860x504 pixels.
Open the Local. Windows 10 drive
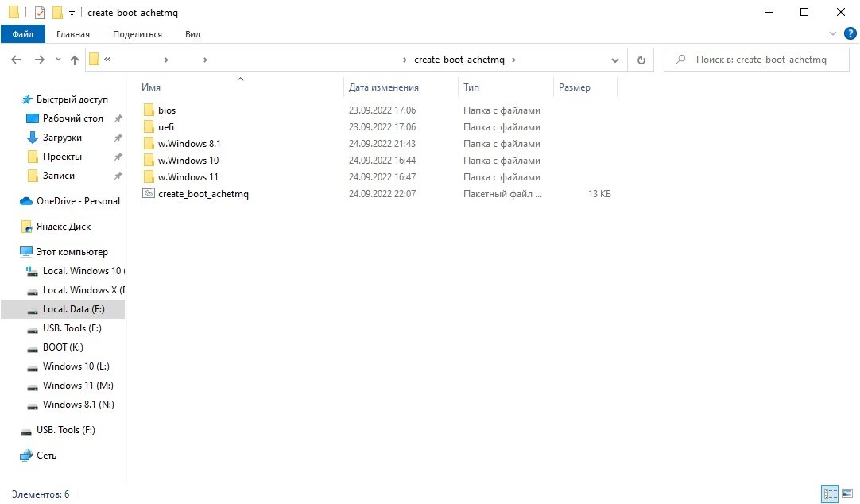(83, 271)
